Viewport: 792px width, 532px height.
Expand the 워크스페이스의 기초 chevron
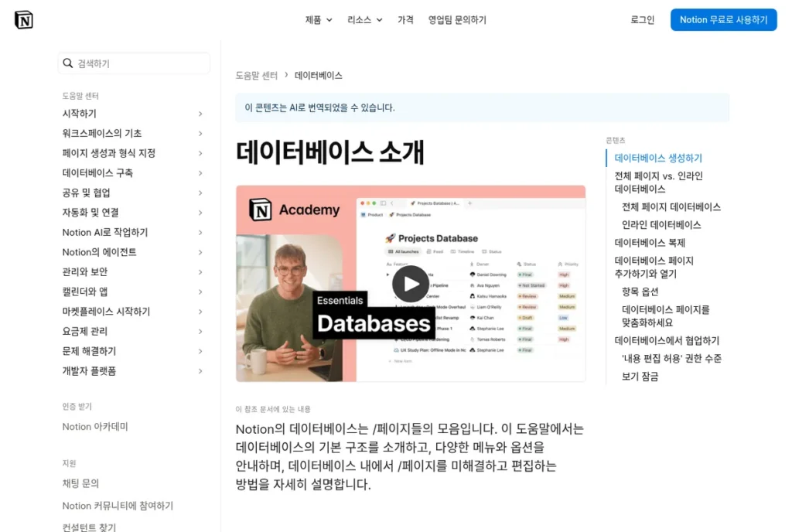point(200,134)
